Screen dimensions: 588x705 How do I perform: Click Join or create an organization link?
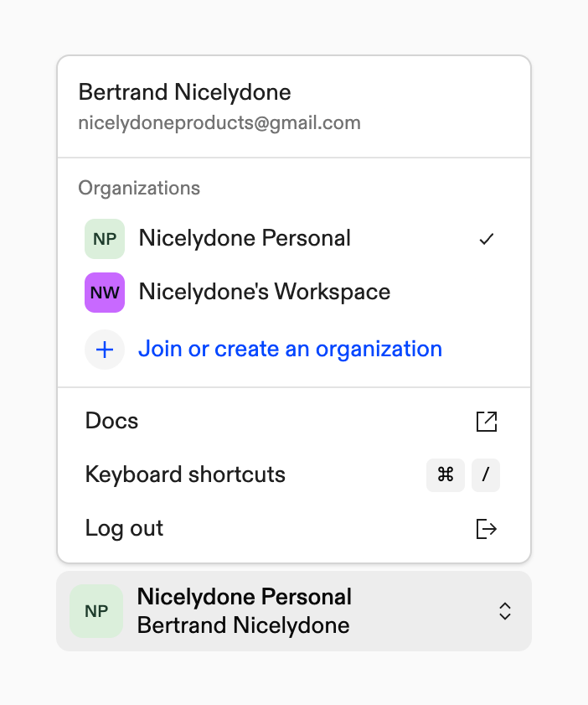point(290,350)
